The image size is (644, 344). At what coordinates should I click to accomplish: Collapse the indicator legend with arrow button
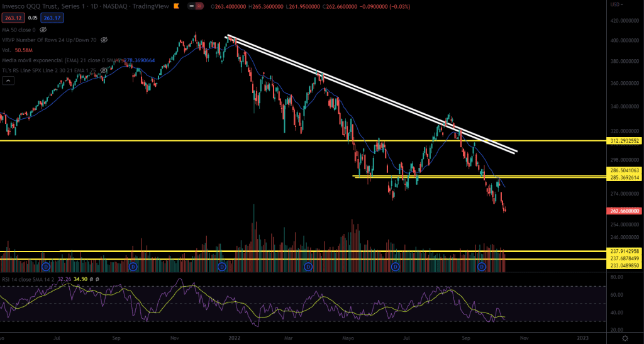pyautogui.click(x=8, y=80)
